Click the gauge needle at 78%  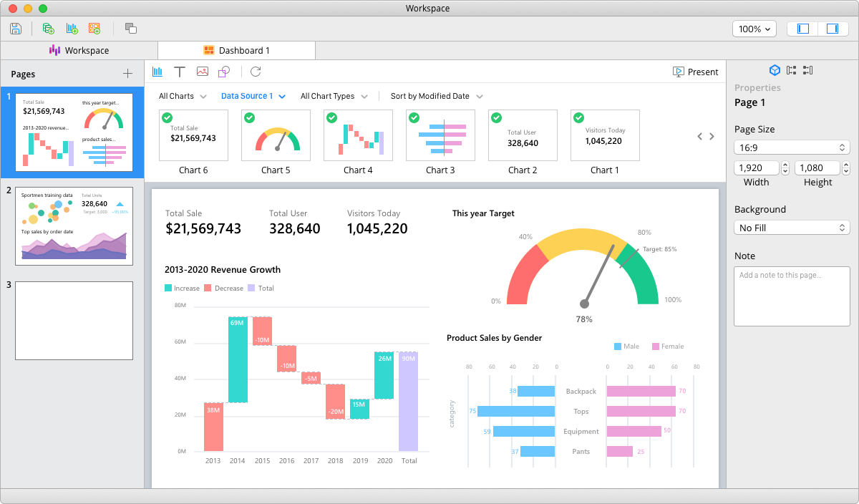pos(599,276)
